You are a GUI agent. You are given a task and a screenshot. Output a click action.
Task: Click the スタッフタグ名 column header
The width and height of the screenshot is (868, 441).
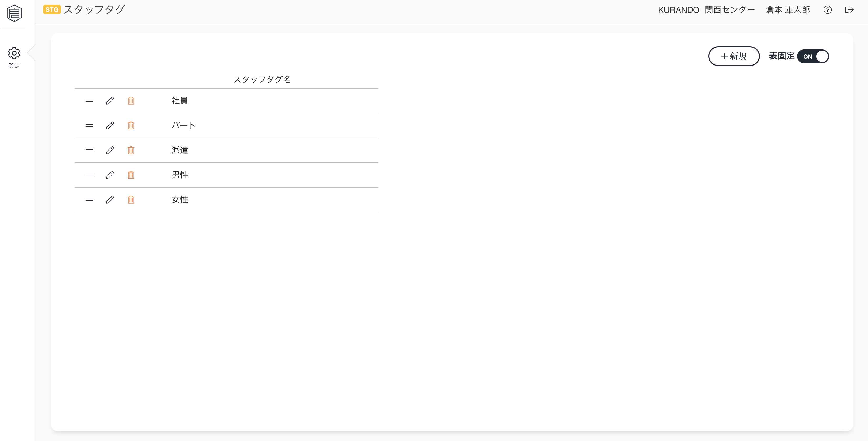(x=262, y=79)
